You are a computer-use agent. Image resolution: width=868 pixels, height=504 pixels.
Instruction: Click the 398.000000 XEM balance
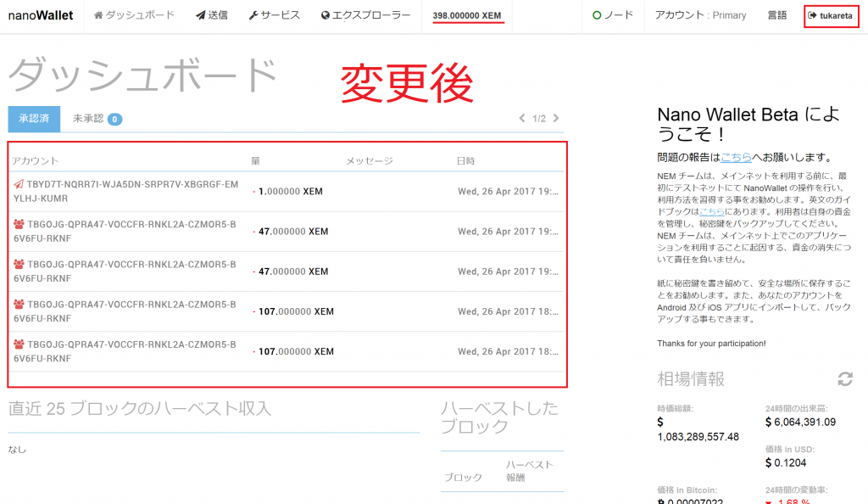(x=467, y=15)
